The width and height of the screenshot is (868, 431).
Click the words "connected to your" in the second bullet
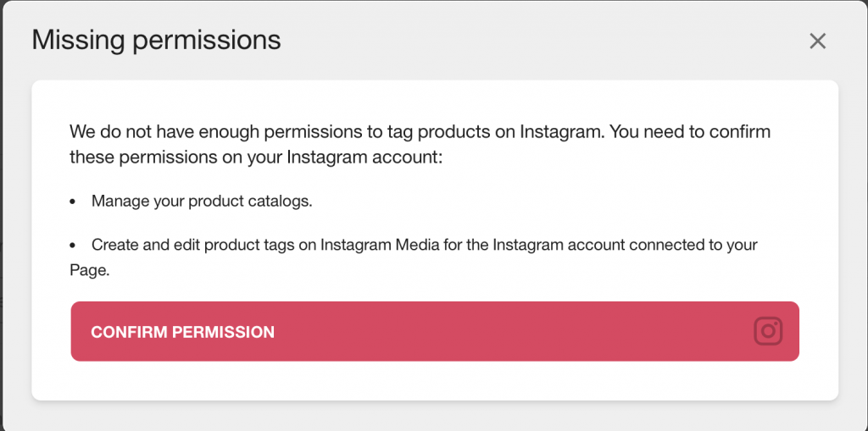coord(693,245)
